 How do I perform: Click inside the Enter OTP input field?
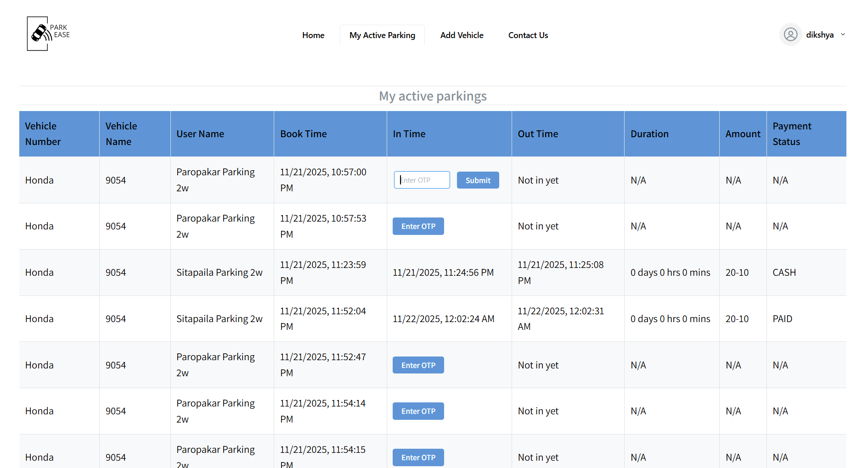[x=421, y=179]
